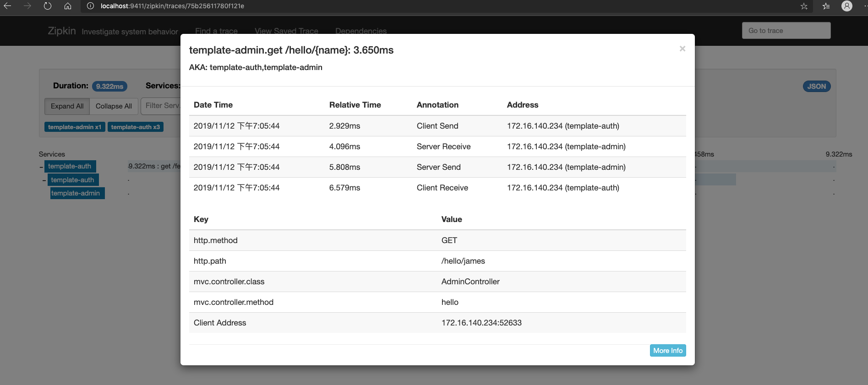This screenshot has width=868, height=385.
Task: Open View Saved Trace tab
Action: pos(286,31)
